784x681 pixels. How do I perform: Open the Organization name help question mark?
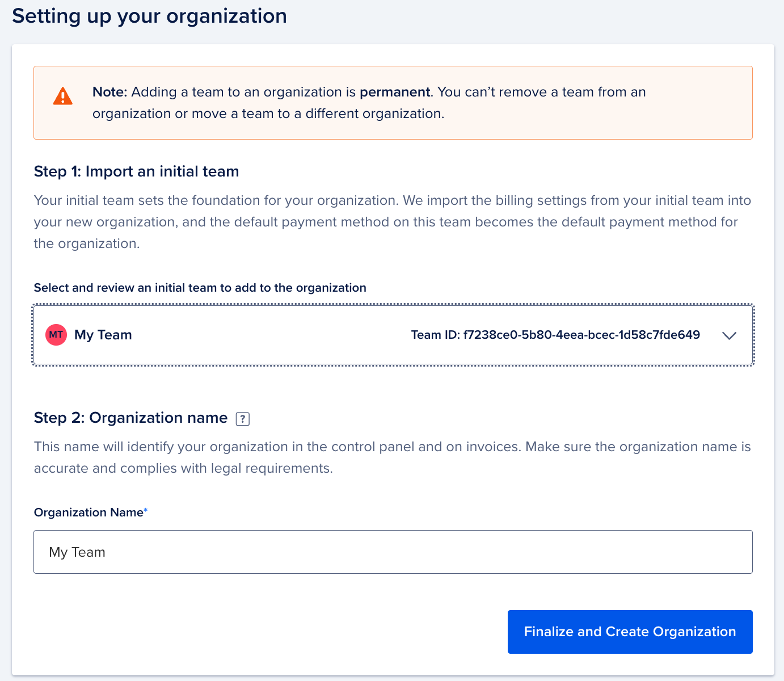coord(242,419)
